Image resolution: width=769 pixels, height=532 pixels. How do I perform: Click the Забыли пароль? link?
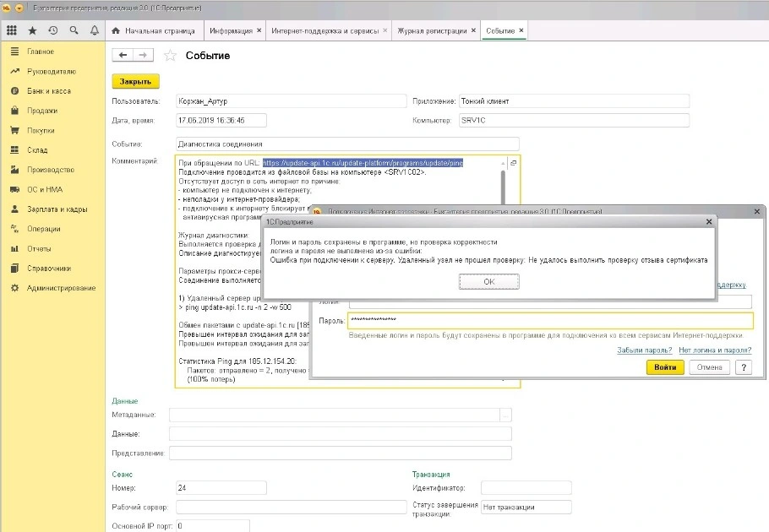(x=644, y=350)
